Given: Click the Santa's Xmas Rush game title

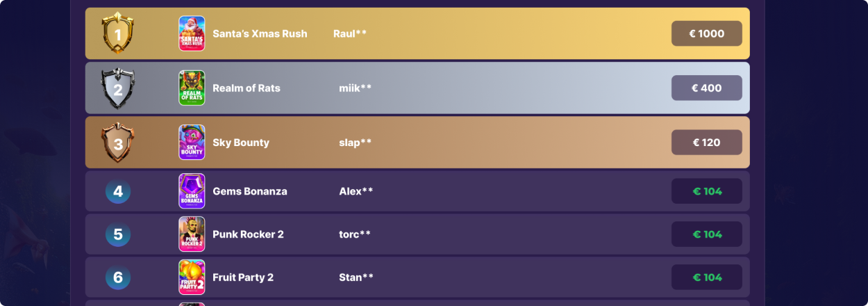Looking at the screenshot, I should click(260, 33).
